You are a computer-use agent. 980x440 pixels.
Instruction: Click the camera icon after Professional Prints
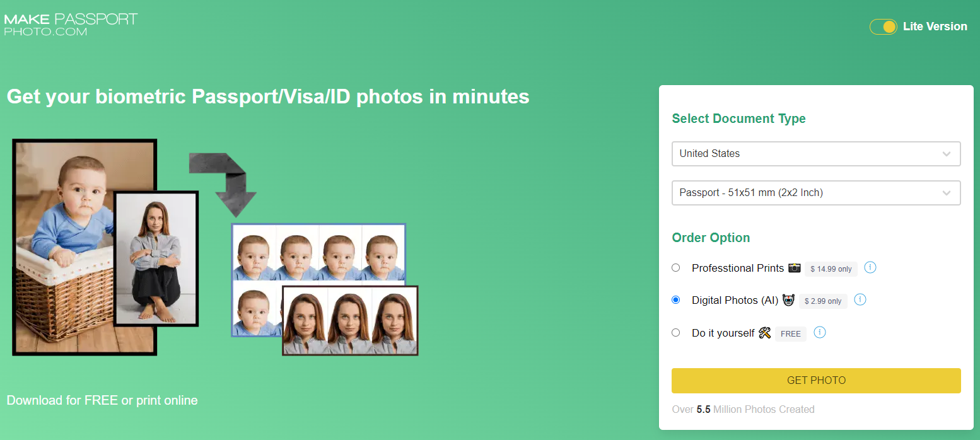795,268
